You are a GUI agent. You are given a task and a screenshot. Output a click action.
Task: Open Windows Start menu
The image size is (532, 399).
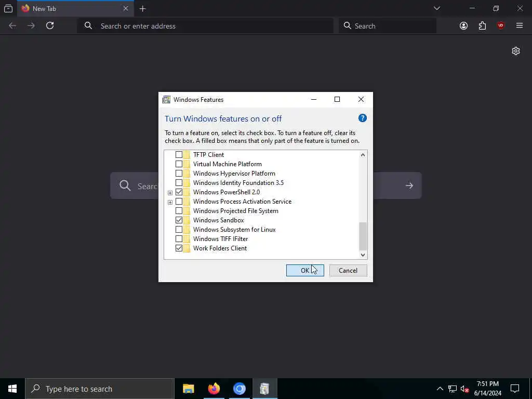point(12,389)
